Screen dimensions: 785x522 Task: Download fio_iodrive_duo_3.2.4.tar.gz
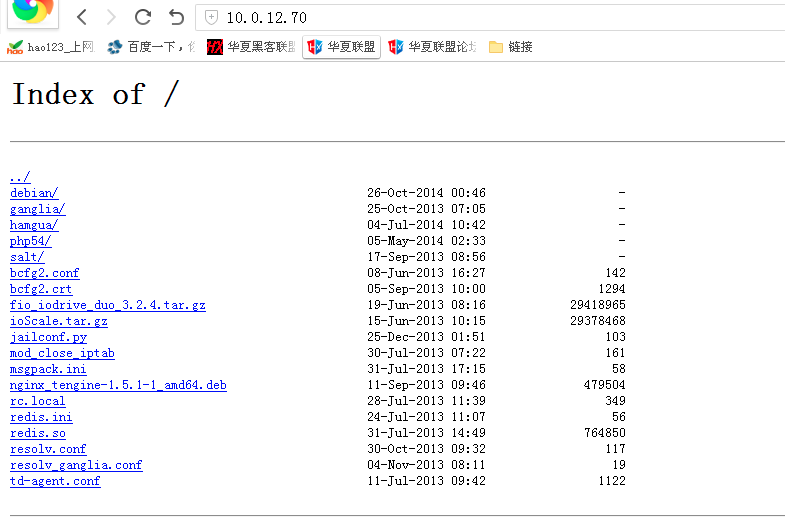pos(108,305)
